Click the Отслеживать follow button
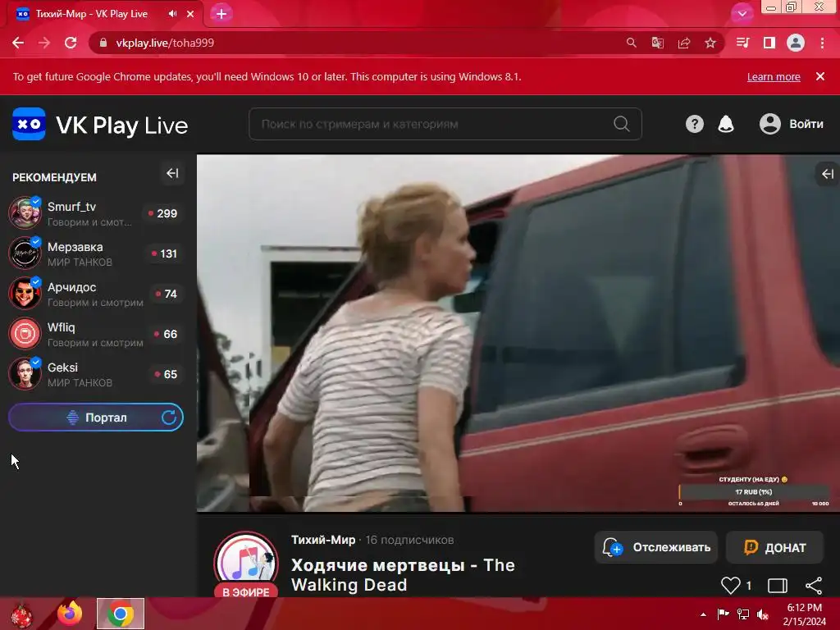This screenshot has width=840, height=630. pyautogui.click(x=656, y=547)
